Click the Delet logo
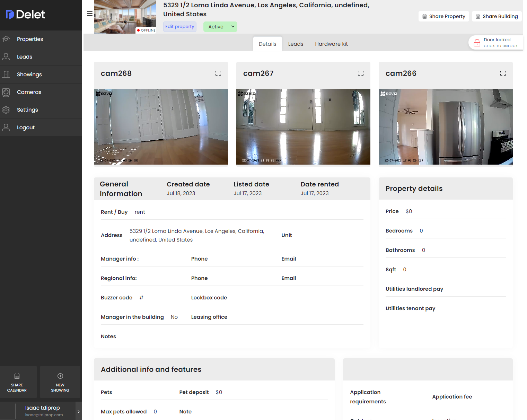Screen dimensions: 527x420 (26, 15)
